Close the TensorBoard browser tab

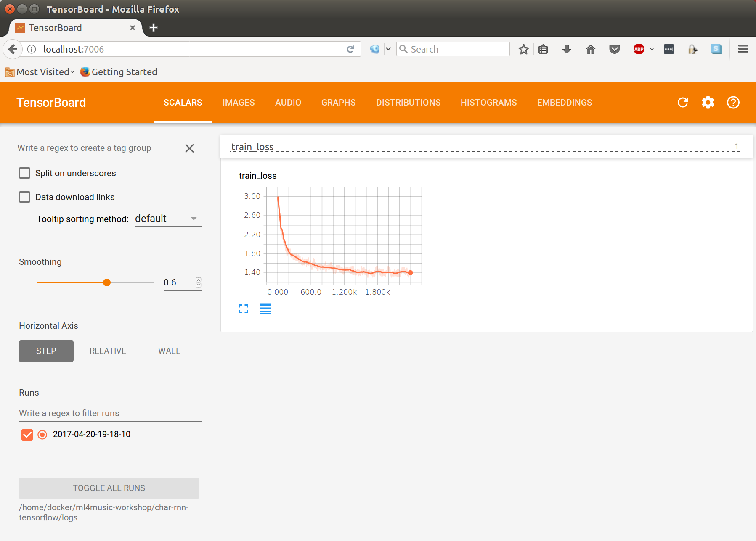[x=133, y=28]
